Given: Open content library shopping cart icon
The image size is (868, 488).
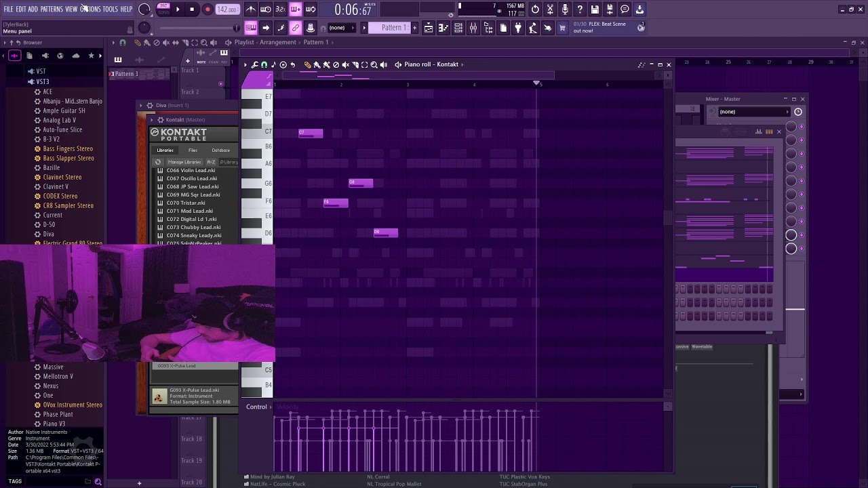Looking at the screenshot, I should click(562, 28).
